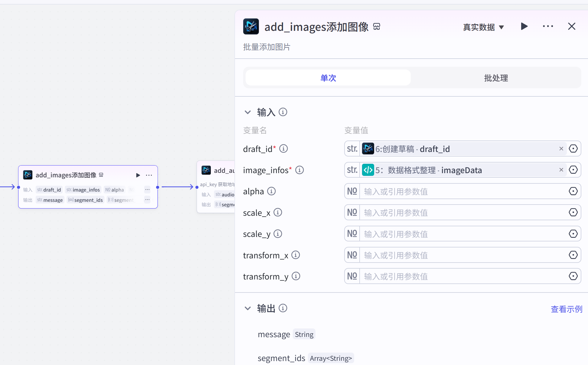Show info for the 输出 section

coord(283,308)
